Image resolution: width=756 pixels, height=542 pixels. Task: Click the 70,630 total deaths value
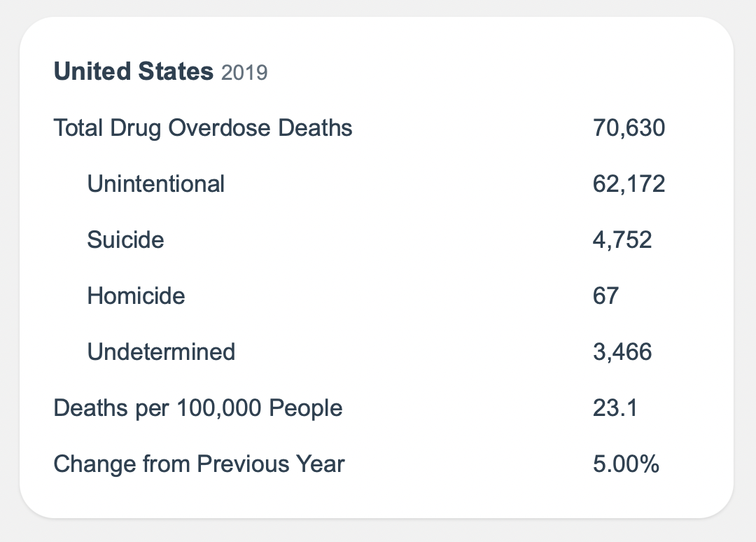tap(629, 128)
